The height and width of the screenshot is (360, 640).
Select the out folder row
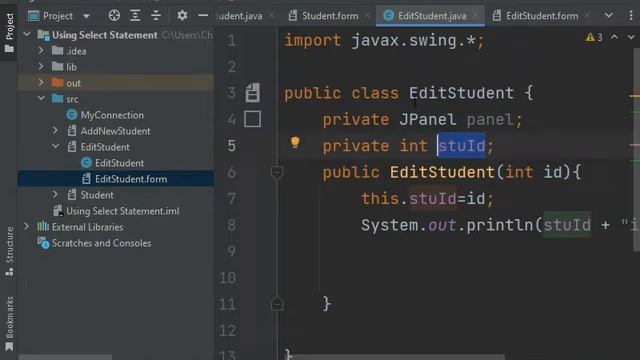coord(116,83)
